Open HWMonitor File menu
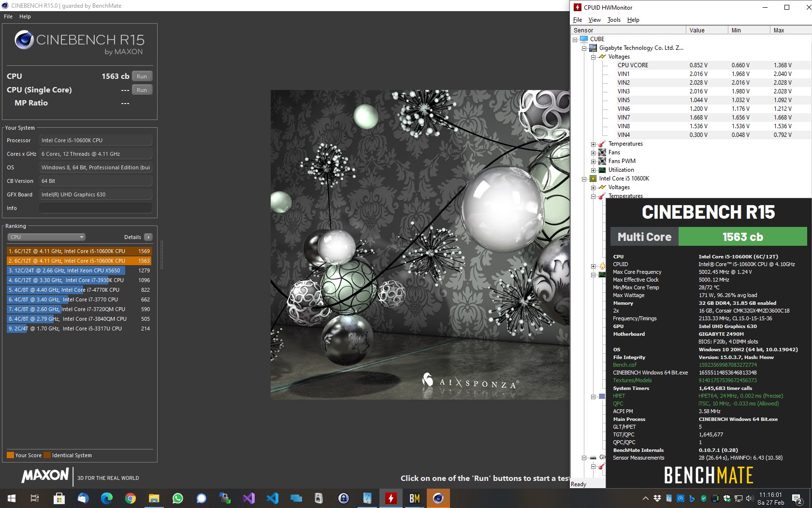Image resolution: width=812 pixels, height=508 pixels. 578,20
